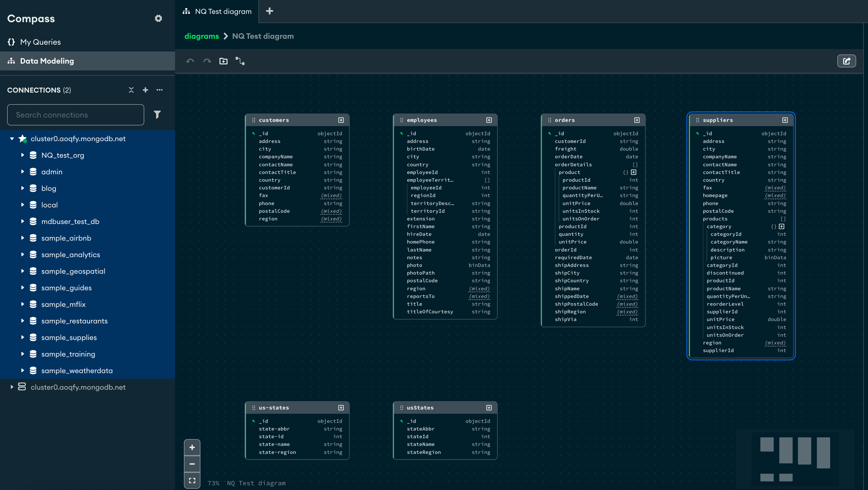Click the redo arrow in diagram toolbar
The image size is (868, 490).
207,61
